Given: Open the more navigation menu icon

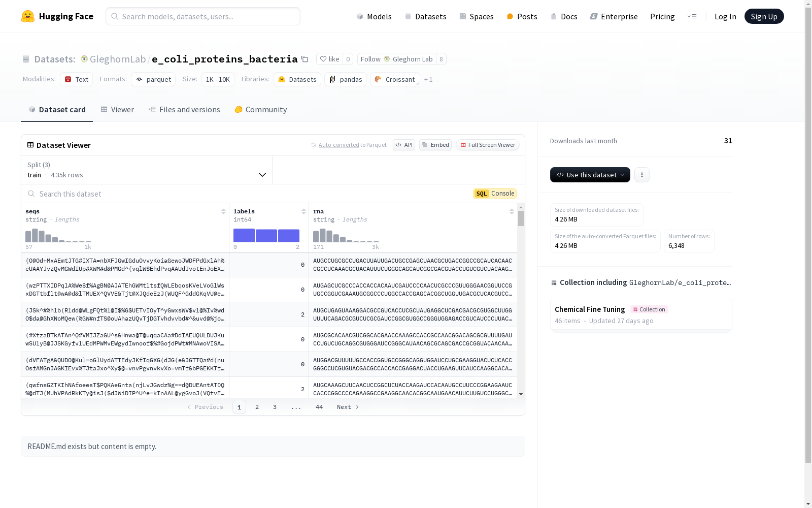Looking at the screenshot, I should click(x=692, y=16).
